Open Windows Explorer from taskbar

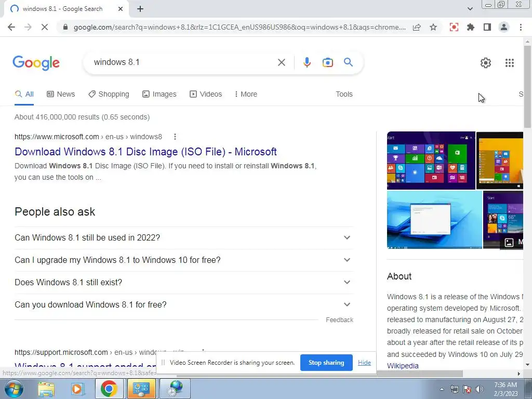46,389
